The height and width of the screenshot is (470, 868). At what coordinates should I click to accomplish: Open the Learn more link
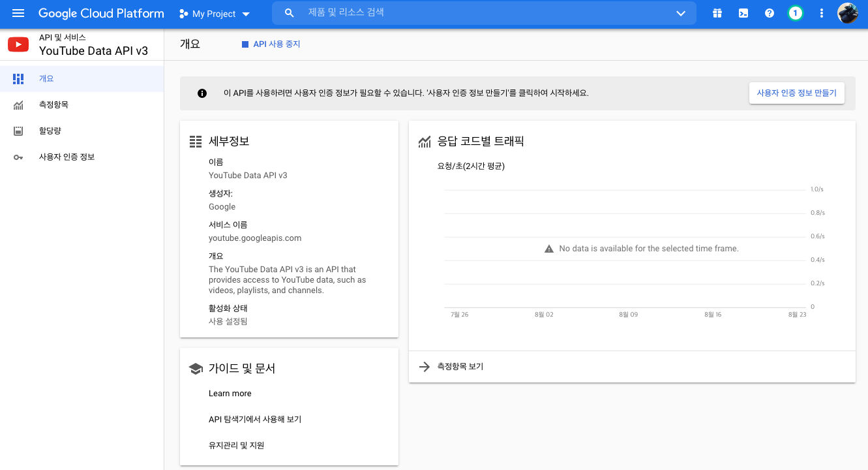tap(230, 394)
